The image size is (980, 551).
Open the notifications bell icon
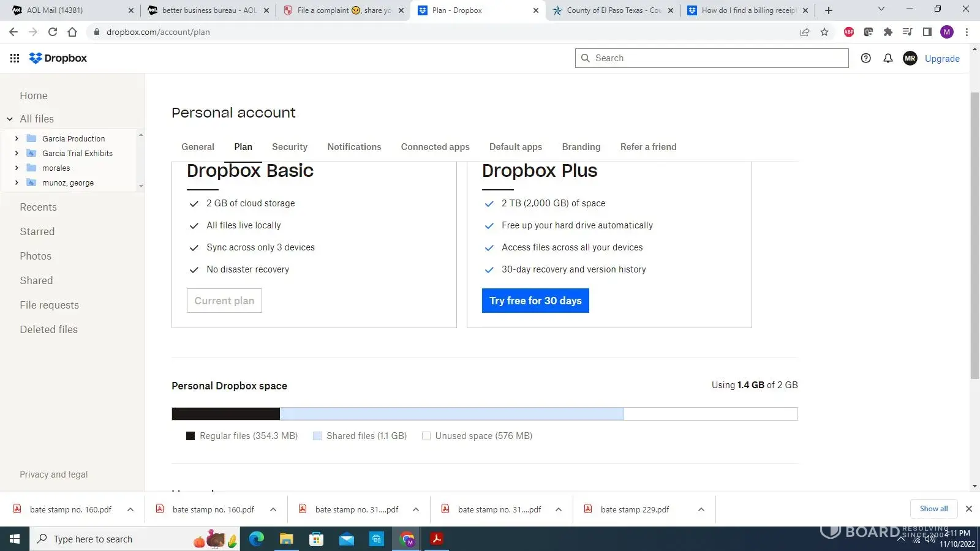(x=888, y=58)
